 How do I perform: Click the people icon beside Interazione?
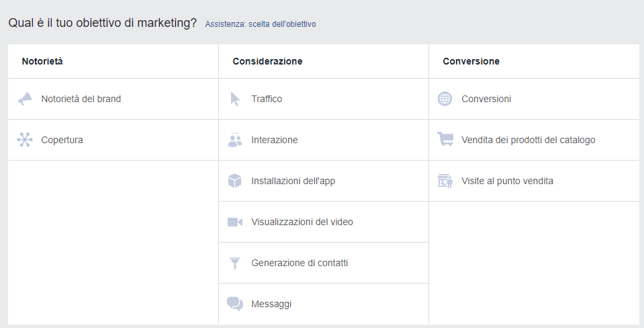click(234, 140)
